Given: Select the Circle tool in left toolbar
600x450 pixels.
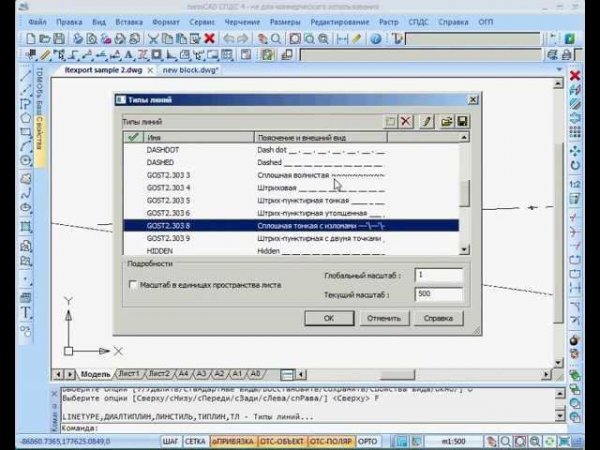Looking at the screenshot, I should (26, 160).
